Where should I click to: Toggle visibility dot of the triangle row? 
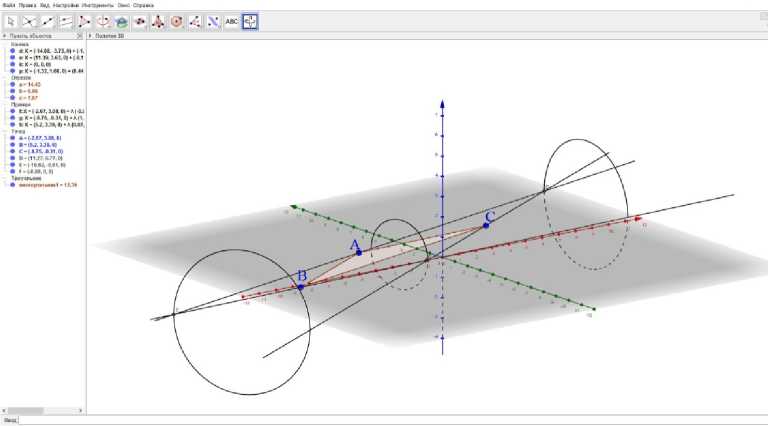[x=13, y=185]
